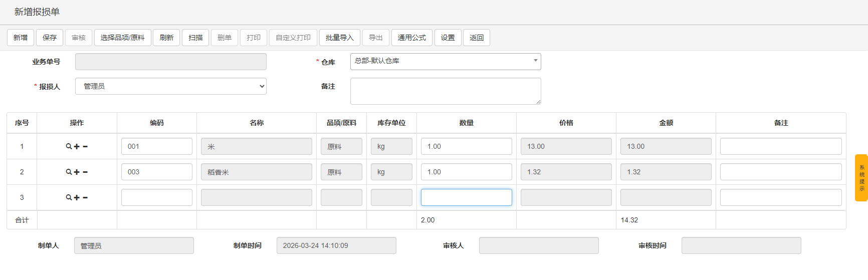Click the 批量导入 toolbar button
868x280 pixels.
[x=339, y=38]
